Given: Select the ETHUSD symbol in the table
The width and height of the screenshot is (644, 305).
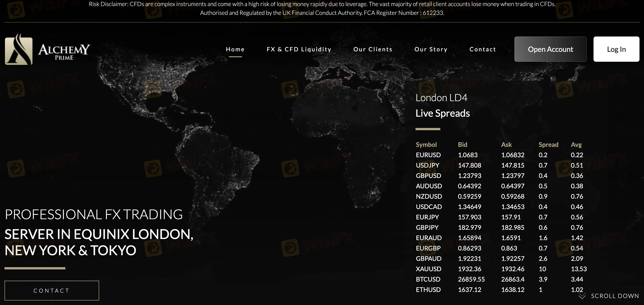Looking at the screenshot, I should pyautogui.click(x=428, y=289).
